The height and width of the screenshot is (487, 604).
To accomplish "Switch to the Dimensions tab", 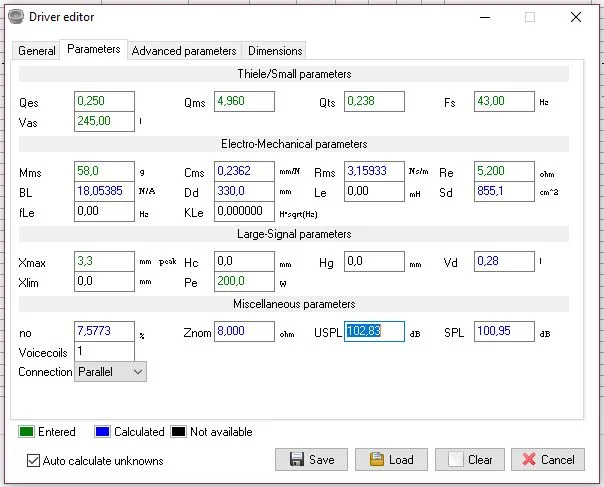I will (x=275, y=51).
